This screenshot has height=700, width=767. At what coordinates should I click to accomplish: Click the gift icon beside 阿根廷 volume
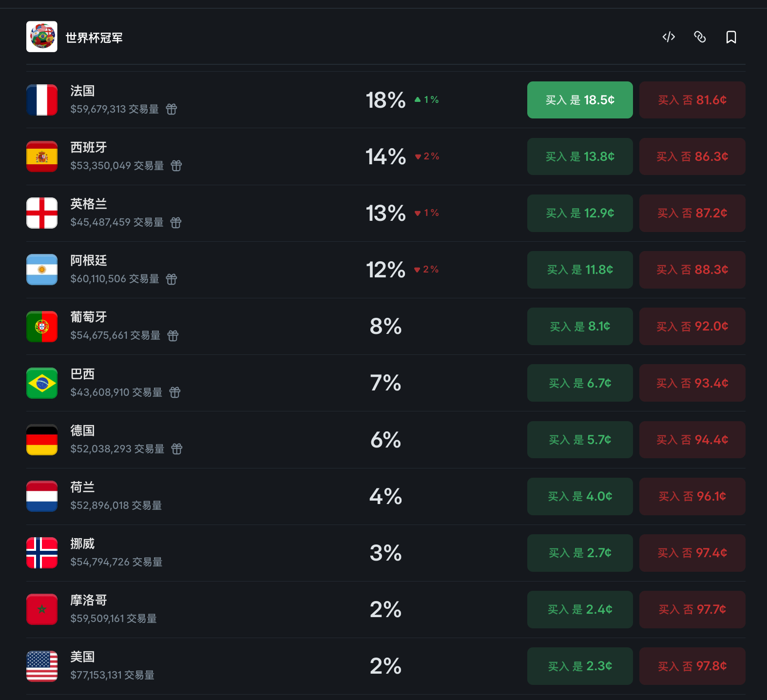172,279
